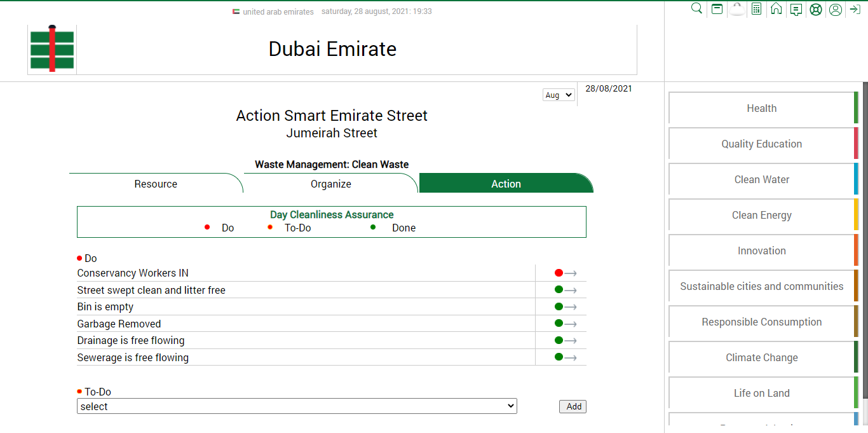Click arrow next to Drainage is free flowing
The height and width of the screenshot is (433, 868).
pyautogui.click(x=571, y=341)
